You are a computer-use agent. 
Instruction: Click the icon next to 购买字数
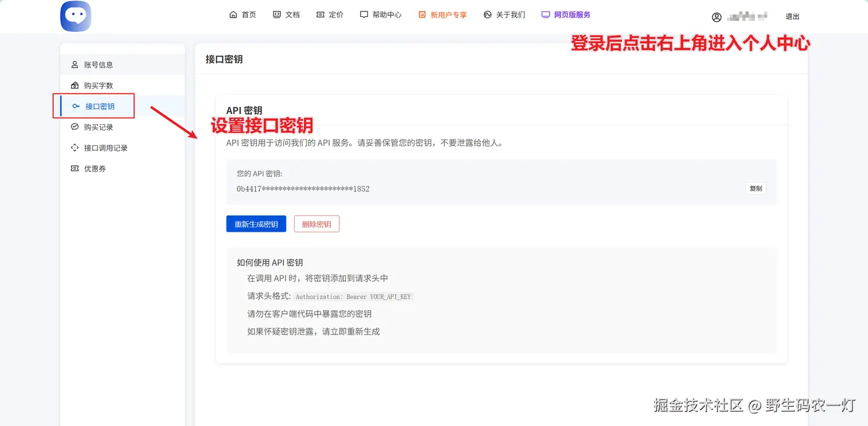74,85
